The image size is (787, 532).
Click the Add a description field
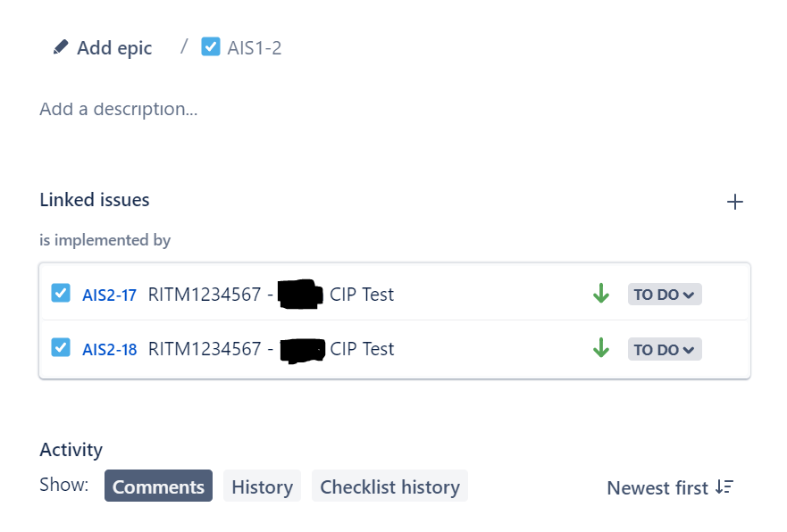click(x=119, y=108)
